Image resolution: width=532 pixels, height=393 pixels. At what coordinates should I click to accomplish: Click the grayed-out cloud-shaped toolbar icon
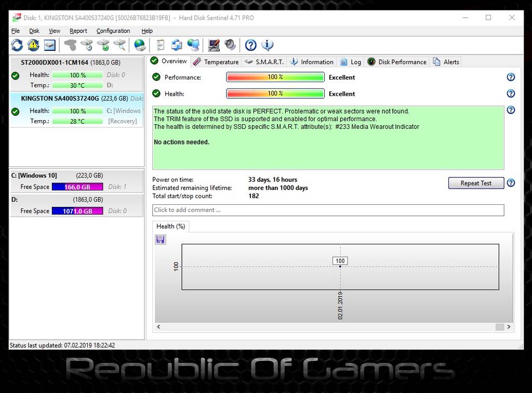pos(70,45)
